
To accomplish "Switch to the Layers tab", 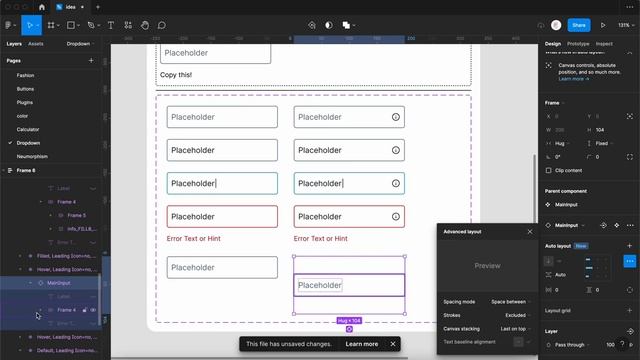I will [14, 44].
